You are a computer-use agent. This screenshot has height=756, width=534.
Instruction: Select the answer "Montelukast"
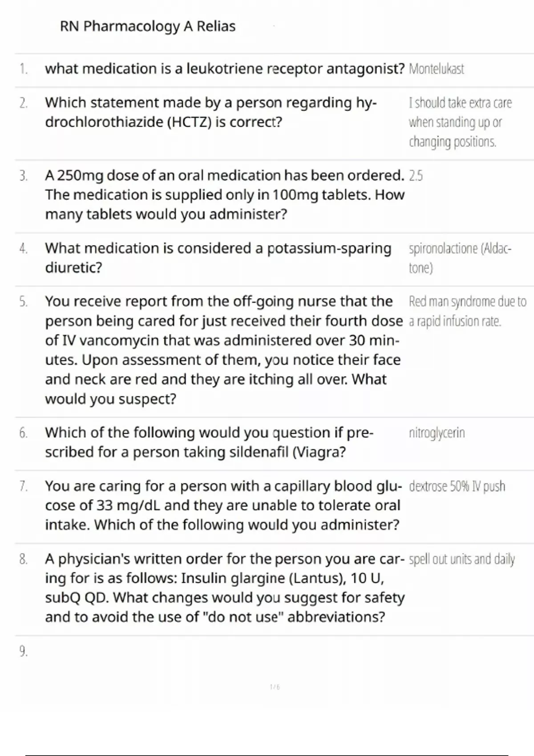click(x=436, y=69)
